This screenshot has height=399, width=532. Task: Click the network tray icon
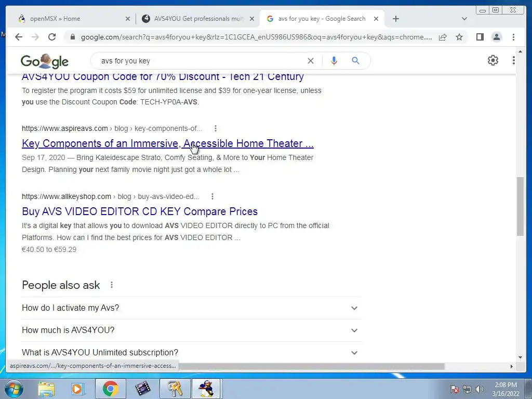pyautogui.click(x=467, y=389)
